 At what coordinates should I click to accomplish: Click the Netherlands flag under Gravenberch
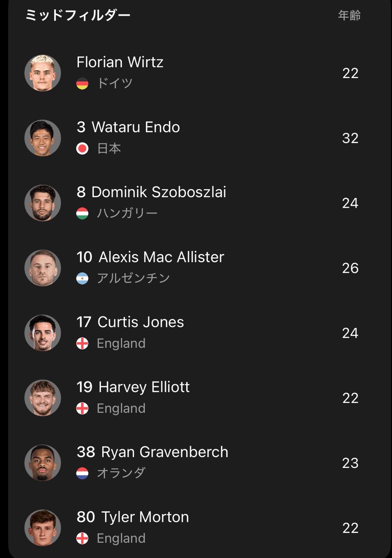click(82, 473)
